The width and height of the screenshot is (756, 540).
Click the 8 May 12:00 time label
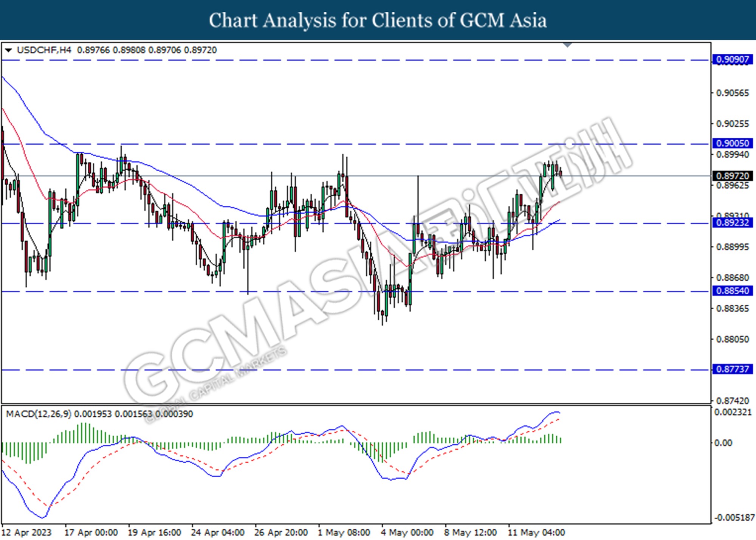pos(471,532)
